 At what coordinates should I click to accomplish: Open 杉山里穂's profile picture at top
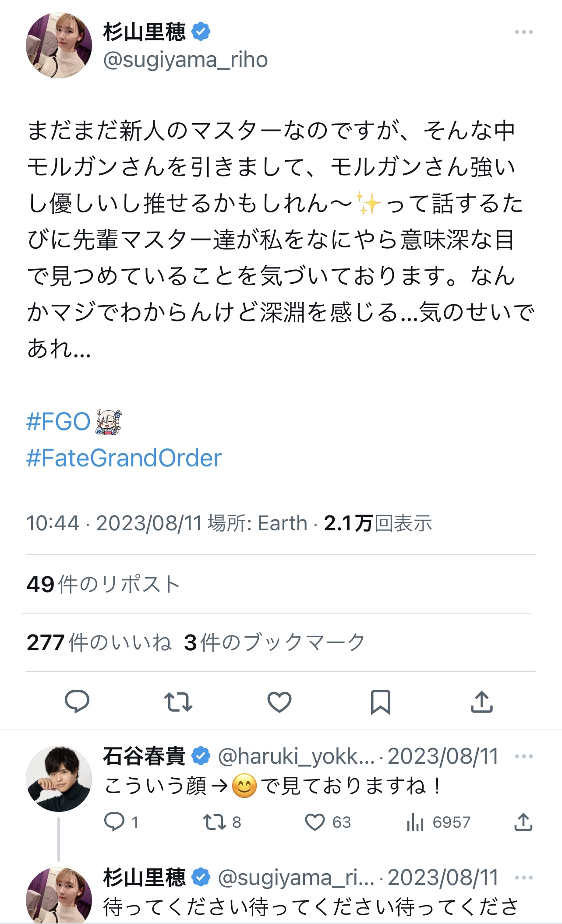coord(59,46)
